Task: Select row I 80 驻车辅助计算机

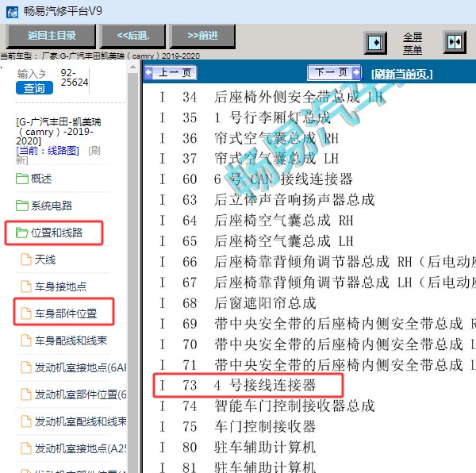Action: pos(238,447)
